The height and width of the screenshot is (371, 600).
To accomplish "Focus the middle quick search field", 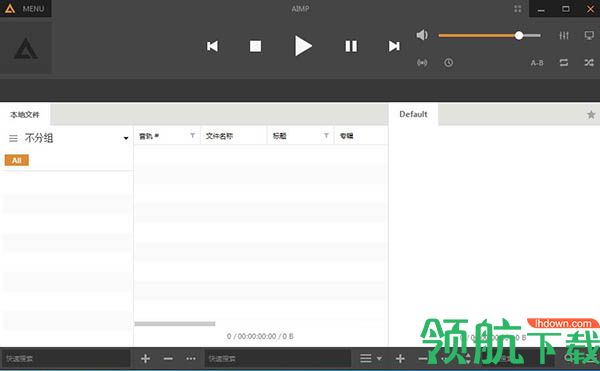I will [x=277, y=358].
